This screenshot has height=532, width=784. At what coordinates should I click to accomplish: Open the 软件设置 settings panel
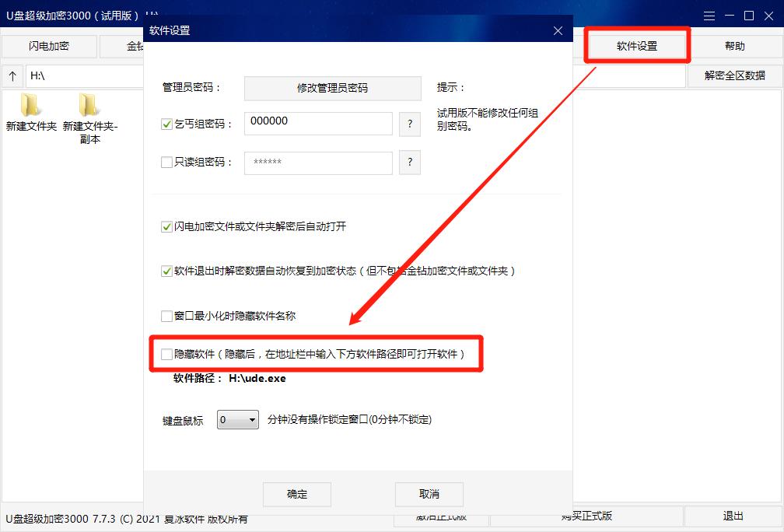coord(636,46)
